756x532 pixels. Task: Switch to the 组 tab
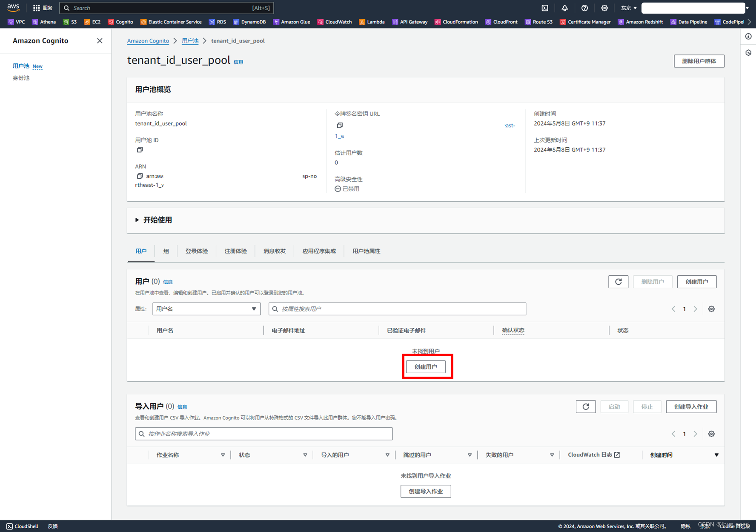(x=166, y=251)
